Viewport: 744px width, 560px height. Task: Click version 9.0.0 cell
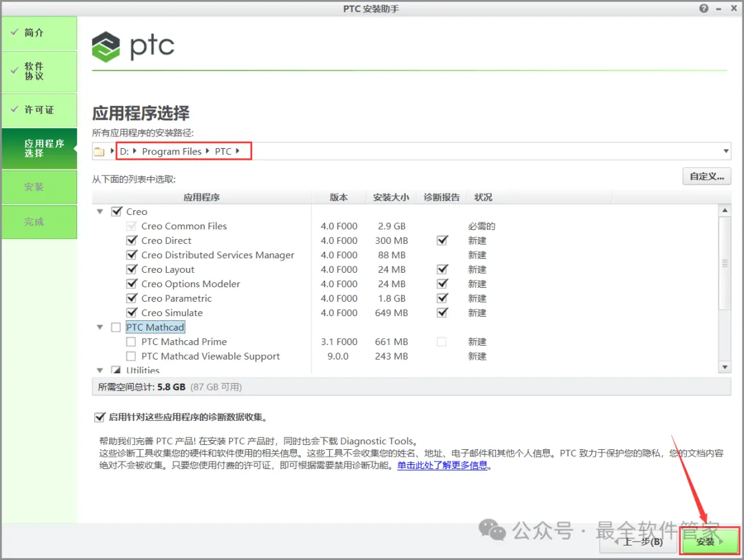tap(338, 356)
